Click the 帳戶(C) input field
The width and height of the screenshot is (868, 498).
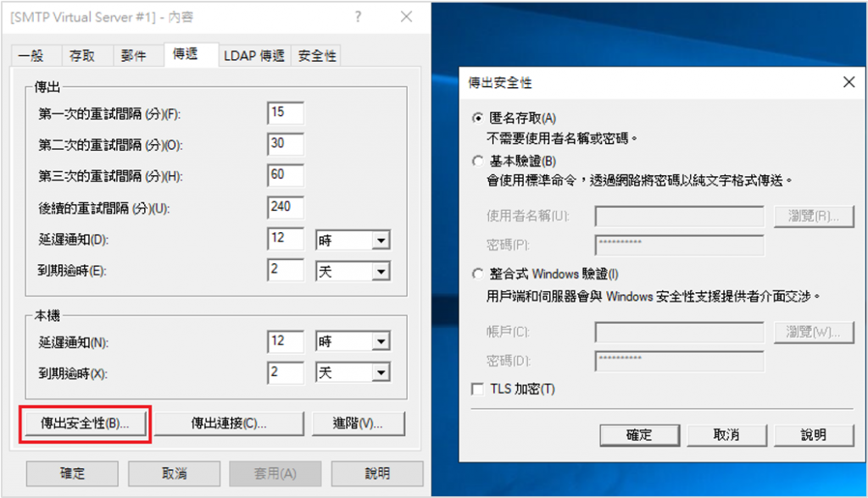coord(679,332)
